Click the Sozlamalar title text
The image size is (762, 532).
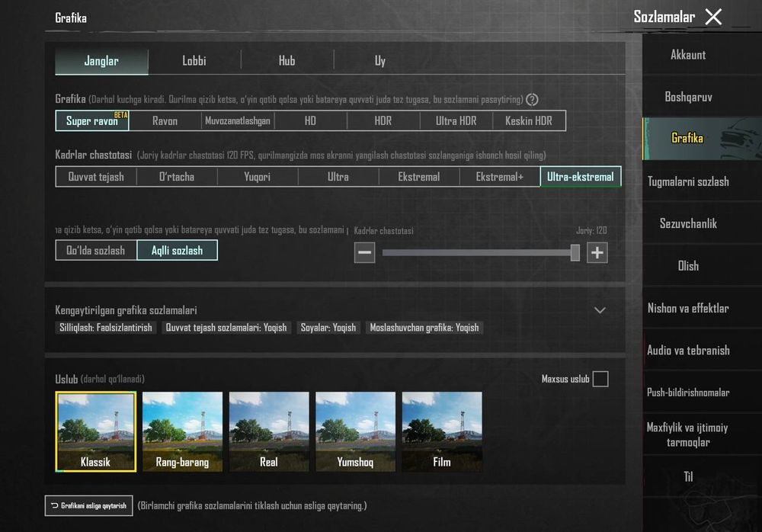tap(664, 17)
